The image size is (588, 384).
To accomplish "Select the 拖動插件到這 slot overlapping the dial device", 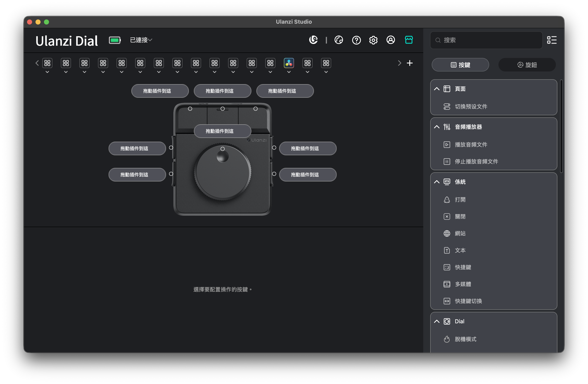I will (x=222, y=131).
